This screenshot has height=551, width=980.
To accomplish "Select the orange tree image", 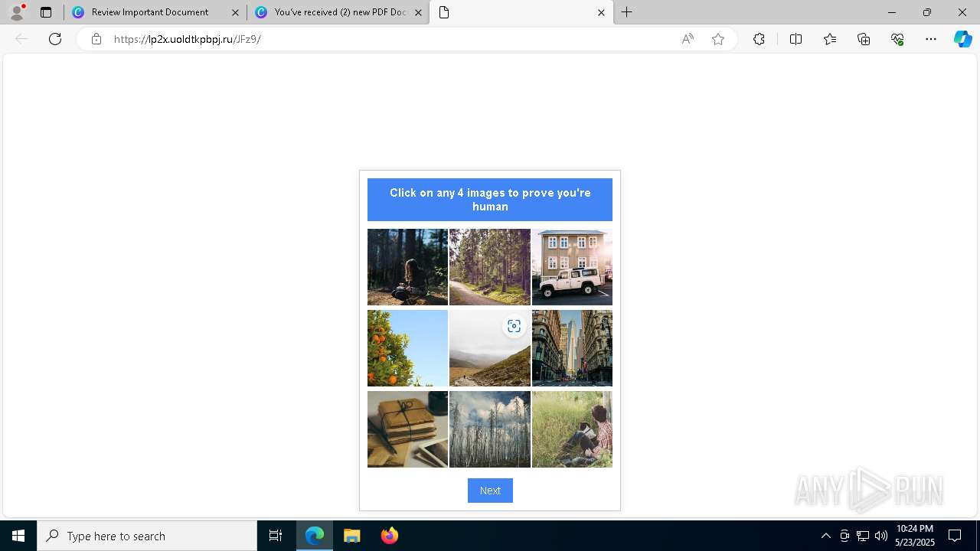I will 407,348.
